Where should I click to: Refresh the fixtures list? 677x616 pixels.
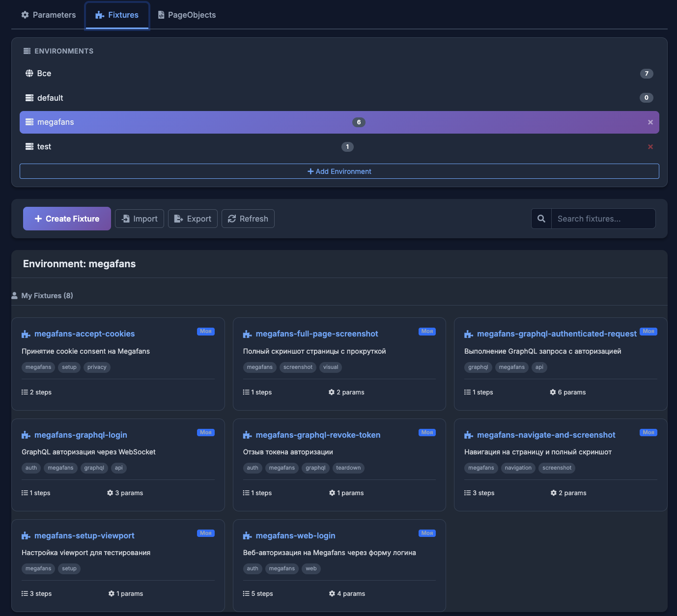tap(248, 219)
